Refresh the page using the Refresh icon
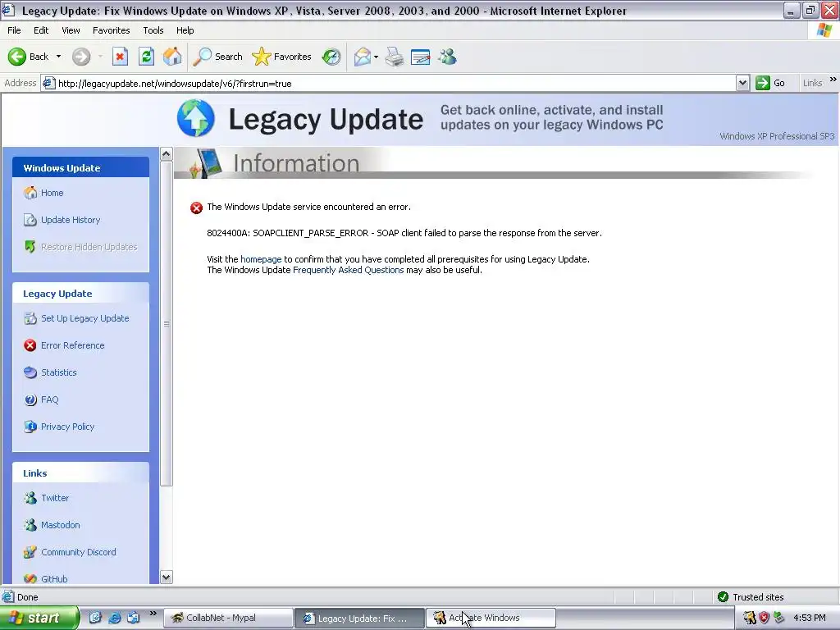840x630 pixels. (x=146, y=57)
